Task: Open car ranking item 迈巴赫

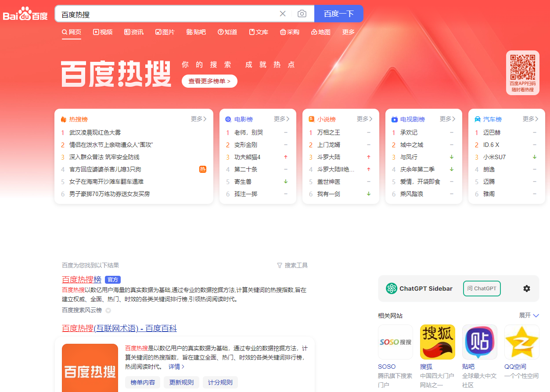Action: coord(492,132)
